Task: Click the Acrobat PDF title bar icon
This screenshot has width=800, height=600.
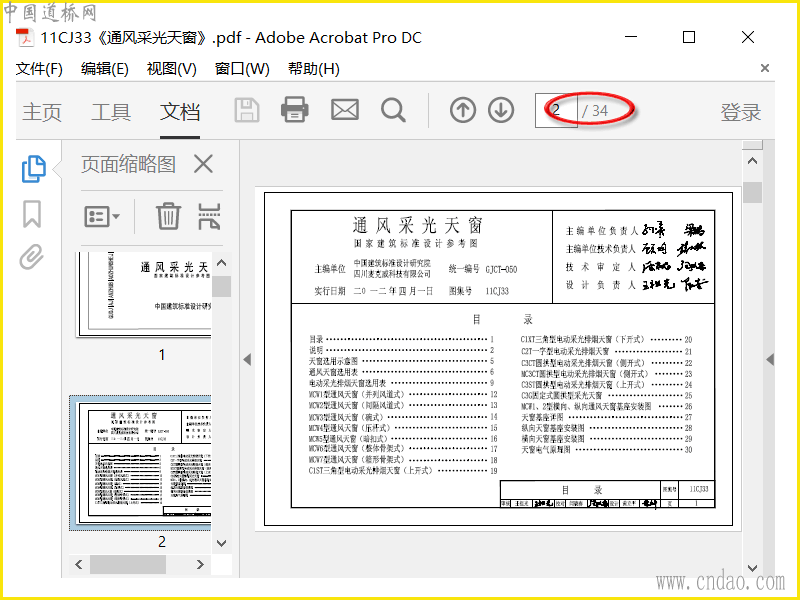Action: [x=24, y=37]
